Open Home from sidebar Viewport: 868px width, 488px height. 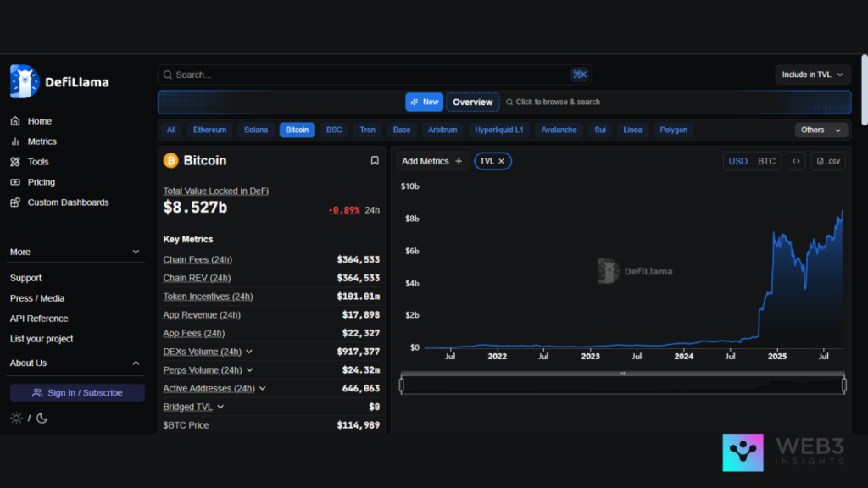[x=39, y=121]
